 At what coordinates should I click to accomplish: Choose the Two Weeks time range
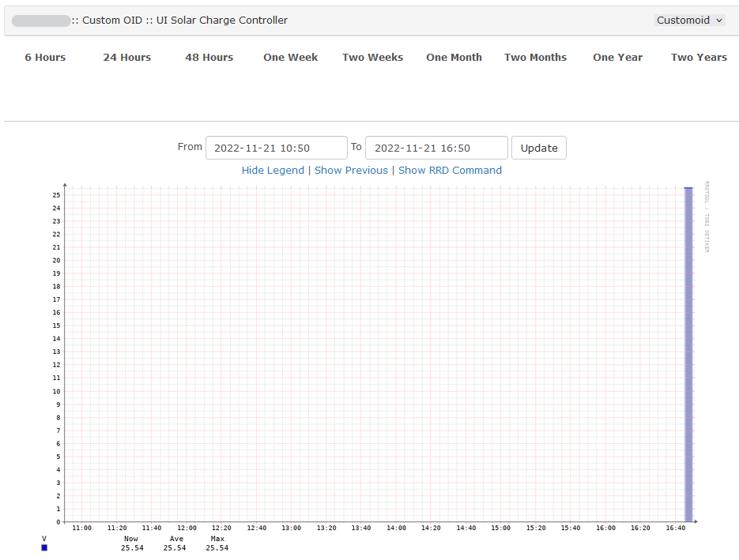pos(372,57)
